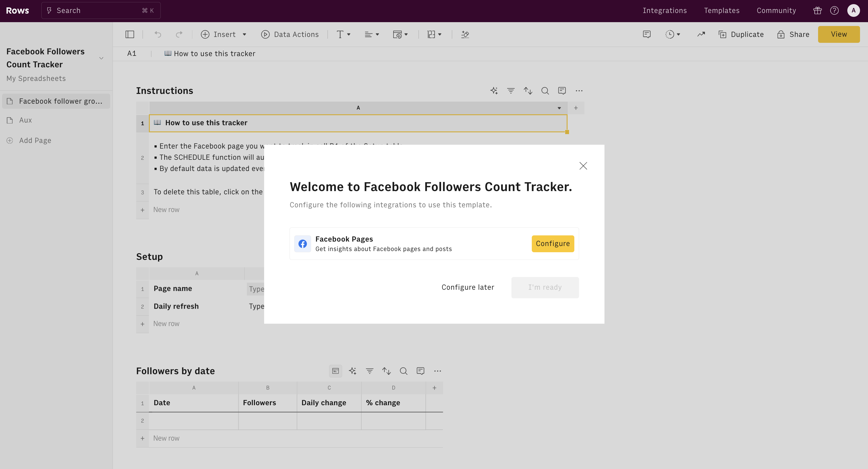The height and width of the screenshot is (469, 868).
Task: Open the Instructions table more options
Action: (579, 91)
